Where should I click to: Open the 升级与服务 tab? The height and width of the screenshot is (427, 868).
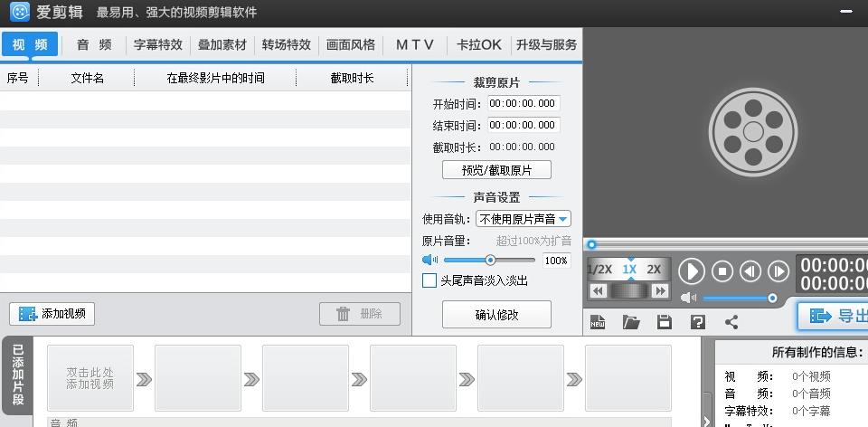tap(546, 45)
